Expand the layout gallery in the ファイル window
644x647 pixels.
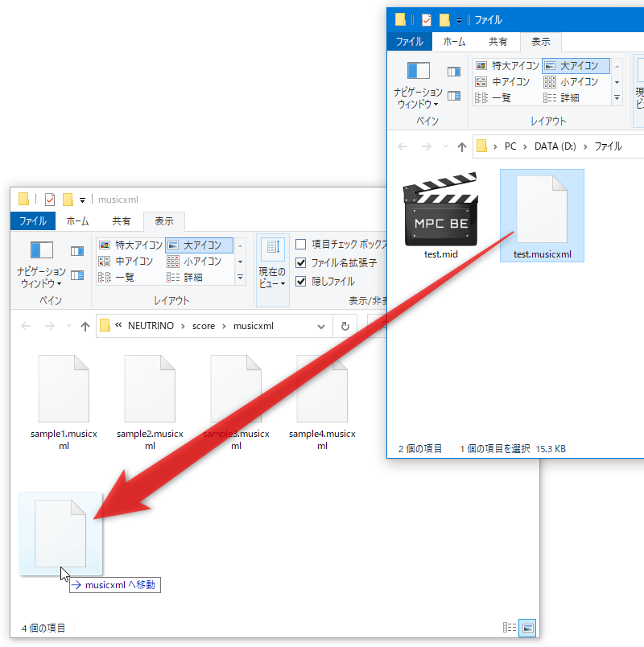(x=617, y=98)
